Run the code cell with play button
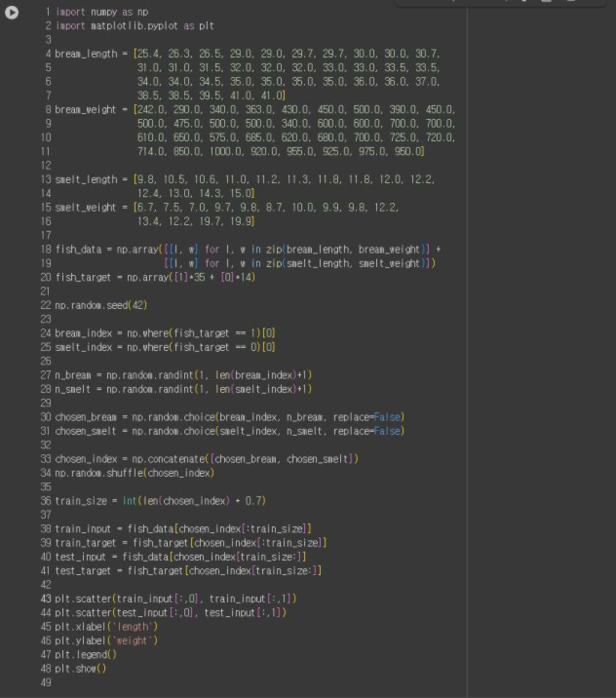Screen dimensions: 616x698 click(11, 12)
